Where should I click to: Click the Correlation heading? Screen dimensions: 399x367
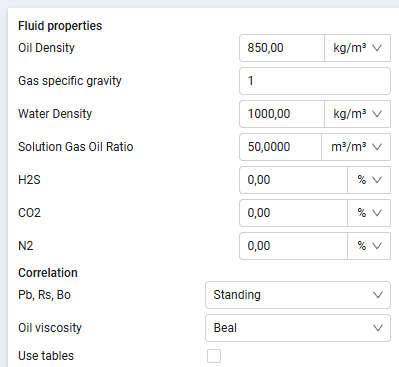(48, 273)
